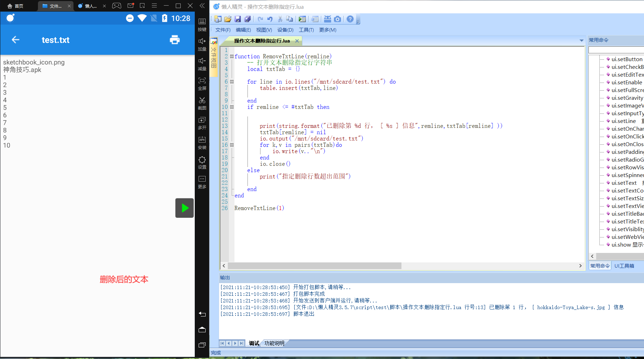Open the 文件(F) menu
The width and height of the screenshot is (644, 359).
(x=223, y=30)
